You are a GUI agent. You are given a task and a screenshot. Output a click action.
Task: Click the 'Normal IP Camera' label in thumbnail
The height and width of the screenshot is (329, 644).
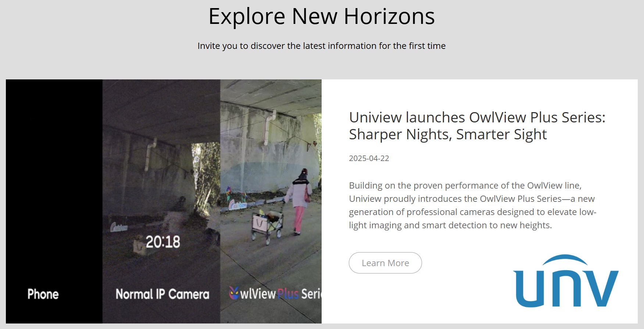pyautogui.click(x=162, y=294)
